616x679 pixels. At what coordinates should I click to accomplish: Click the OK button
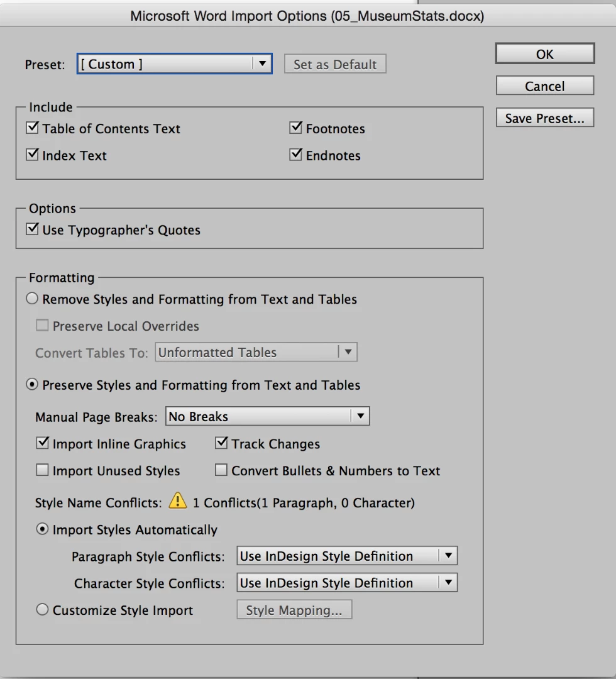(x=545, y=54)
